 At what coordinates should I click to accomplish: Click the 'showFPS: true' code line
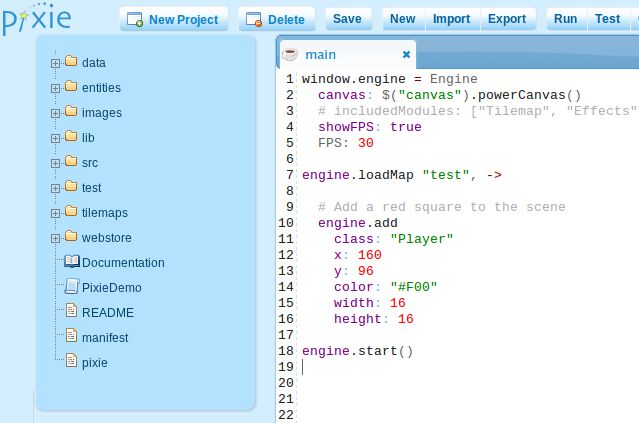[x=370, y=127]
